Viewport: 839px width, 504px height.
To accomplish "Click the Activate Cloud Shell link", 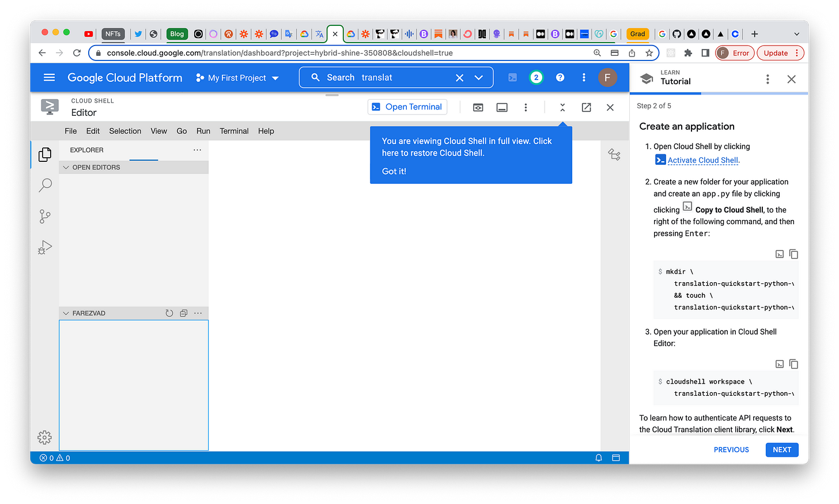I will (x=703, y=160).
